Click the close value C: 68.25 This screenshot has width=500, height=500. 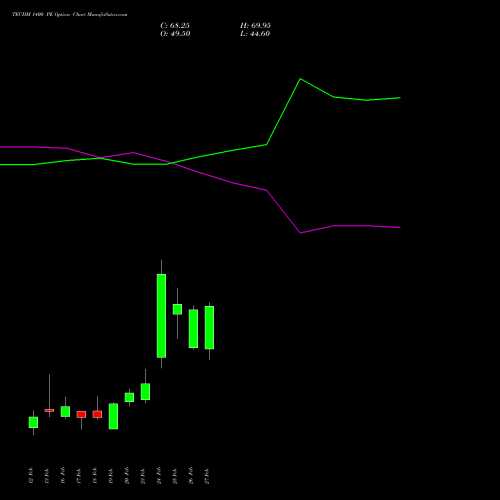[x=175, y=26]
